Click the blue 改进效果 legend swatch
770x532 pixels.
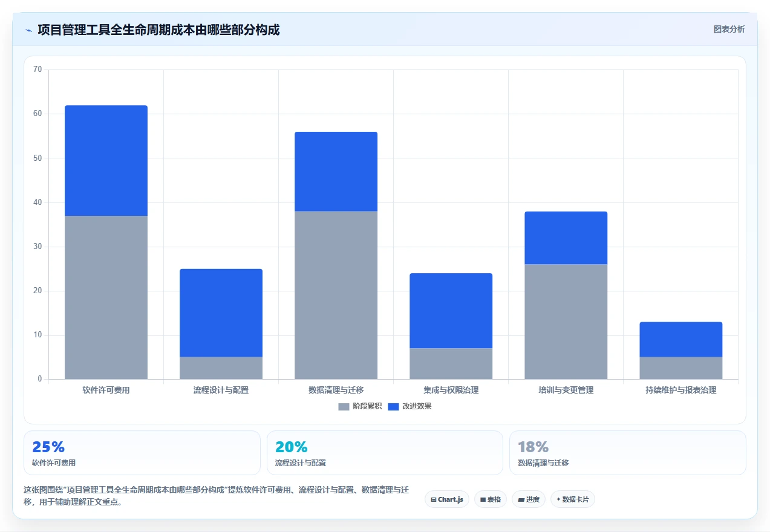[x=393, y=406]
